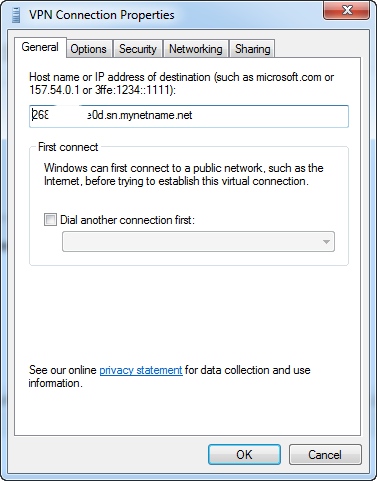Expand the dial connection dropdown
Image resolution: width=377 pixels, height=481 pixels.
[x=198, y=242]
